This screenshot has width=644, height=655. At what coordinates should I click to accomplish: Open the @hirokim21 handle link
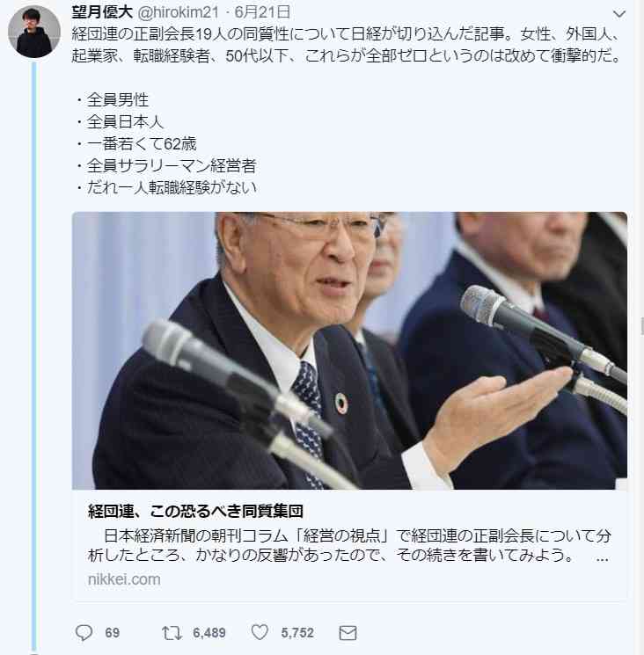[x=178, y=12]
